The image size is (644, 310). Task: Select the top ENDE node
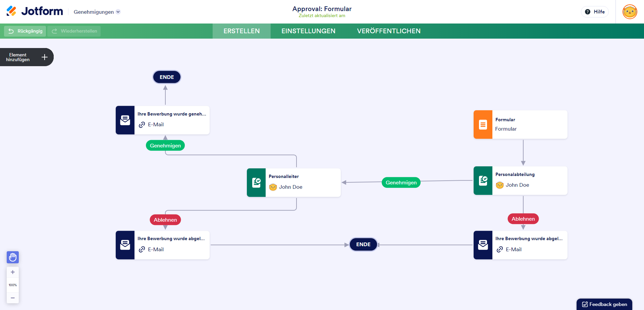pyautogui.click(x=167, y=77)
